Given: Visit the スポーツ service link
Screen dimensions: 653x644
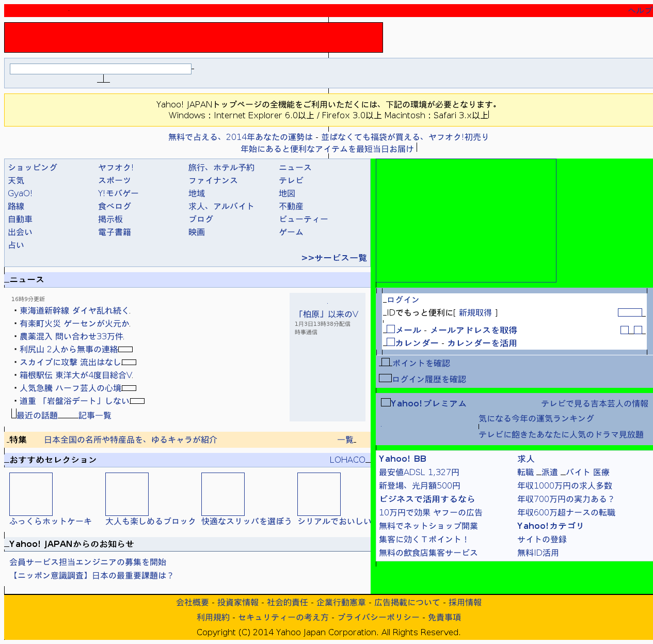Looking at the screenshot, I should [x=115, y=180].
